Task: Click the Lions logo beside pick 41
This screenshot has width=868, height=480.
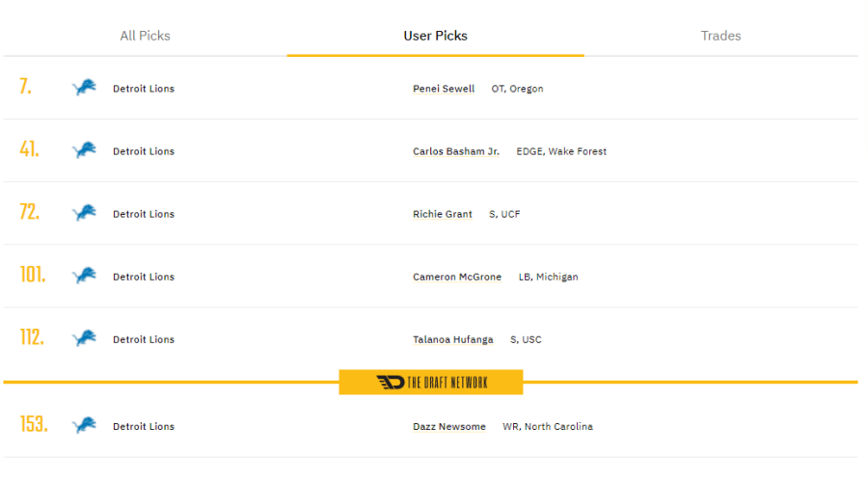Action: click(84, 151)
